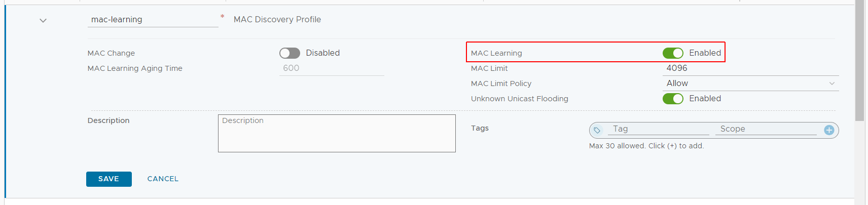This screenshot has width=868, height=205.
Task: Click the MAC Discovery Profile type label
Action: point(277,20)
